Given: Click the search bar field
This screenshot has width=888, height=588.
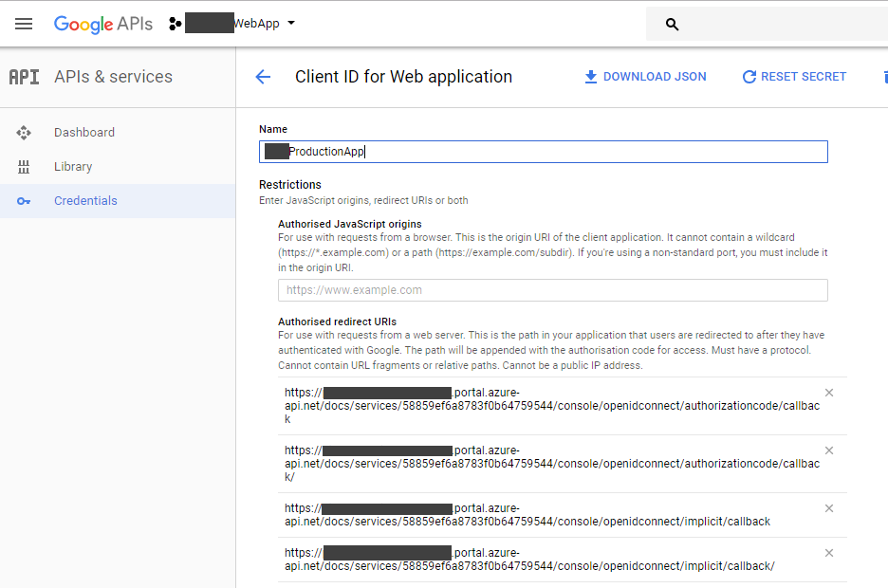Looking at the screenshot, I should point(767,24).
